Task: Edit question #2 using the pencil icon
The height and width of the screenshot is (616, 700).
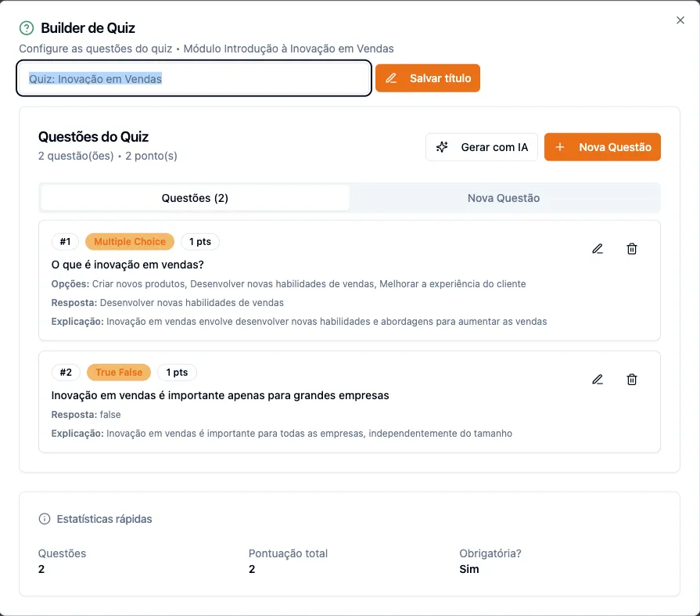Action: (x=598, y=379)
